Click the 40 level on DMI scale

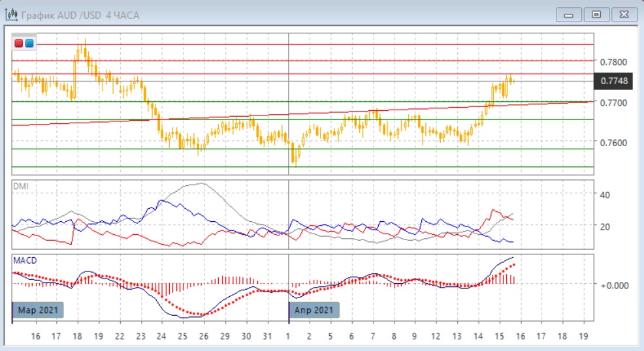[x=605, y=194]
